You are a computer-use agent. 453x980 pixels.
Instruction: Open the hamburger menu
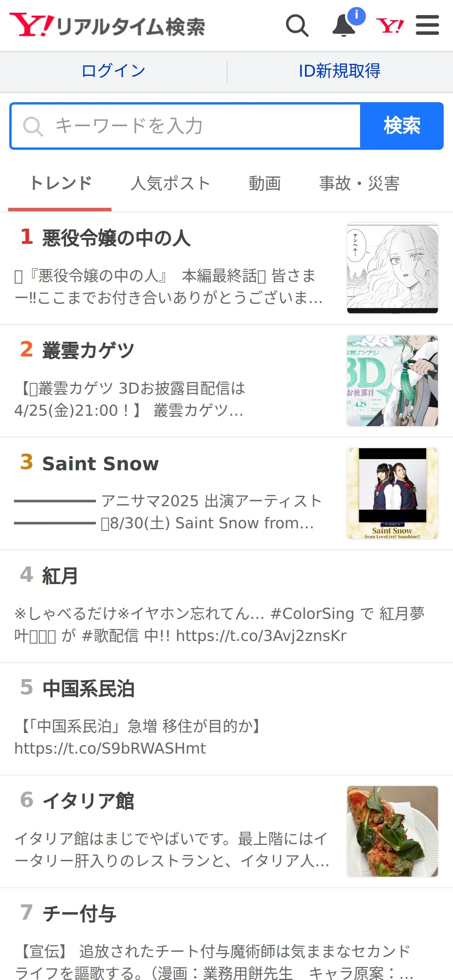pyautogui.click(x=427, y=25)
